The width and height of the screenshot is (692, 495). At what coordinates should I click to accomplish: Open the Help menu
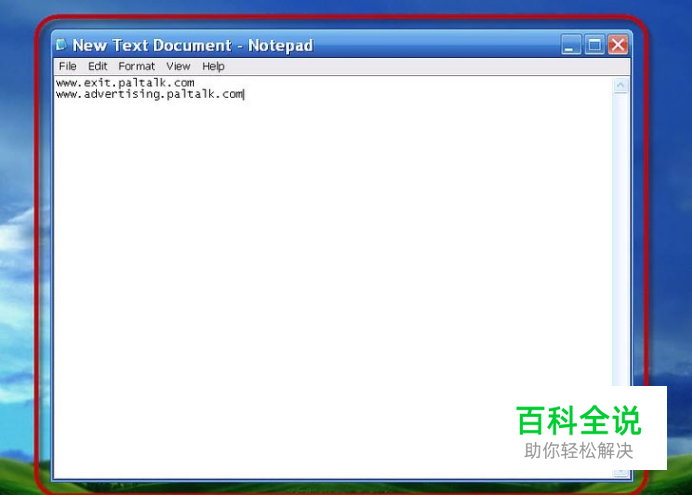[213, 66]
